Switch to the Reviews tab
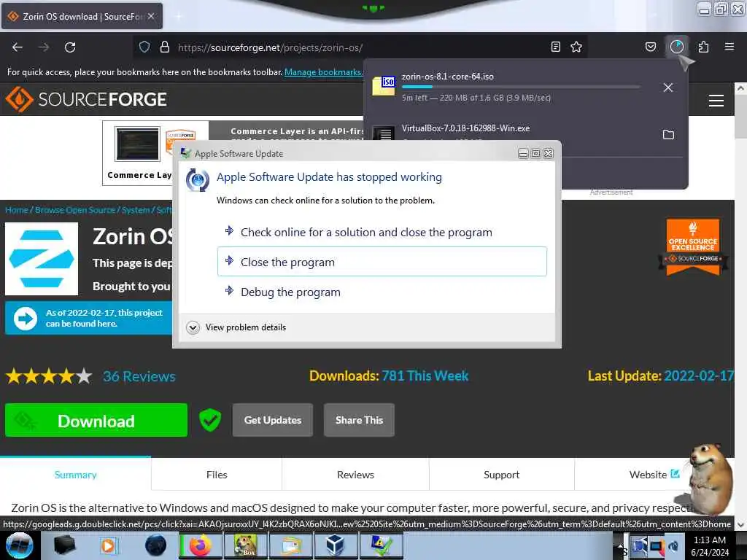Image resolution: width=747 pixels, height=560 pixels. (x=355, y=474)
